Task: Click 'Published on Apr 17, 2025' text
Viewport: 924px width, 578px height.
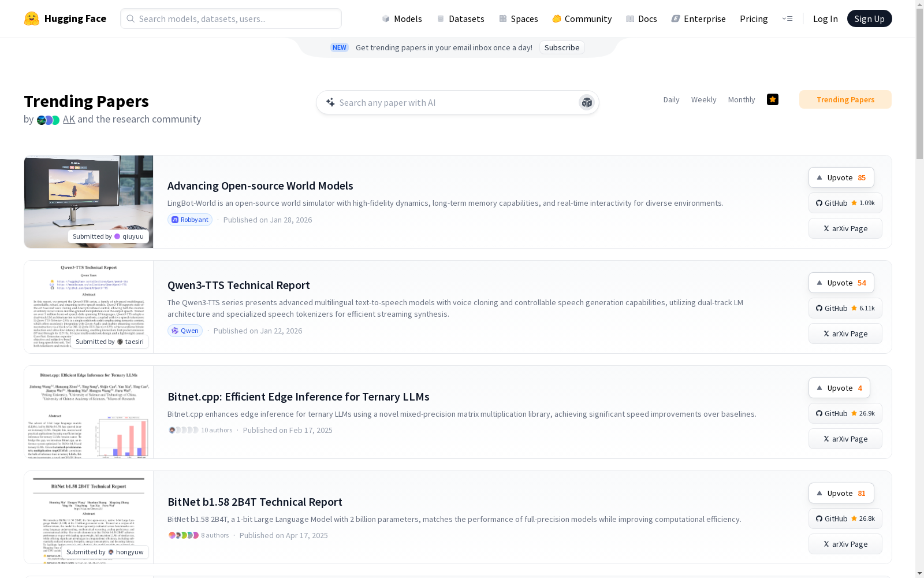Action: pyautogui.click(x=284, y=535)
